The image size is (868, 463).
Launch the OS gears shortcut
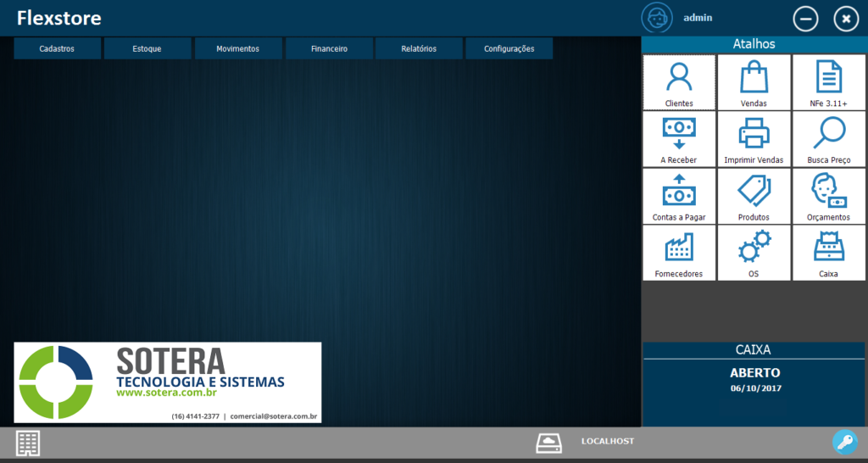754,253
